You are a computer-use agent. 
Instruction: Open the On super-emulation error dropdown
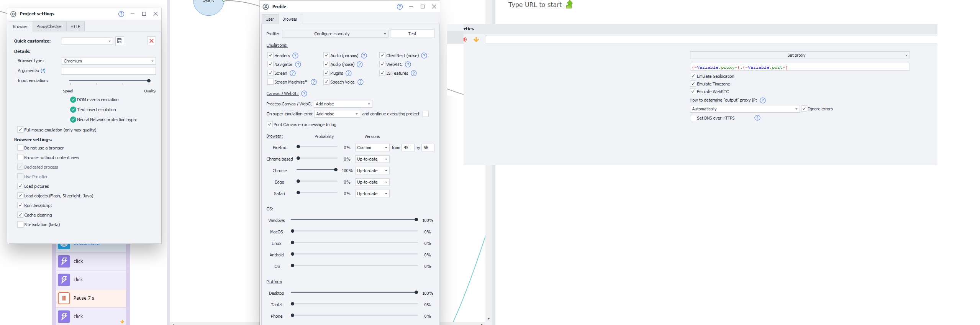coord(337,114)
